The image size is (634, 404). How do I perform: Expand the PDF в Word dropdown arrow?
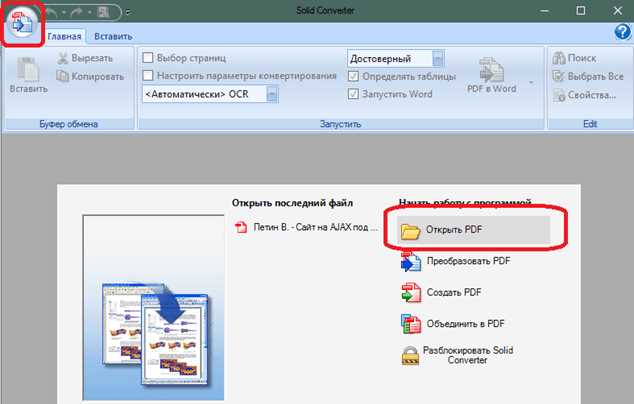(531, 82)
